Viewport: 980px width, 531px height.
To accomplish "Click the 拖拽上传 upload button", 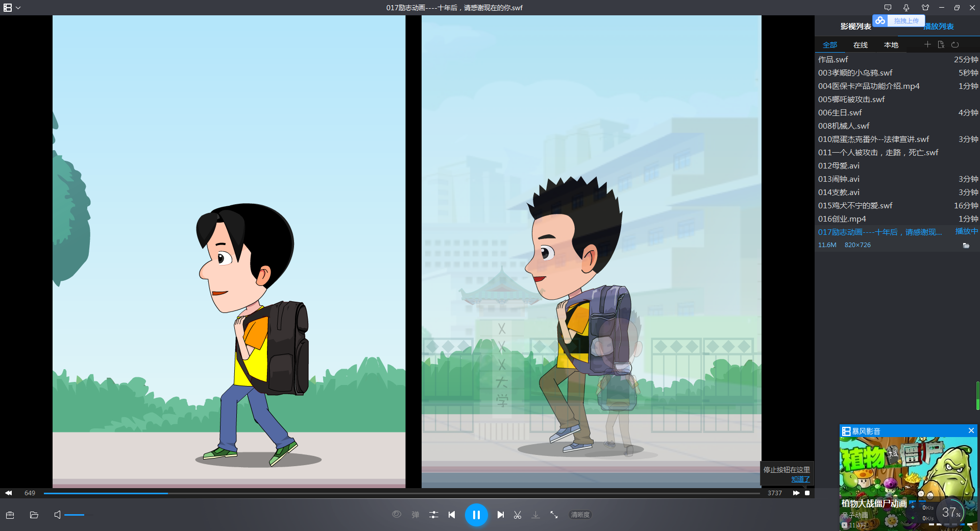I will click(906, 21).
